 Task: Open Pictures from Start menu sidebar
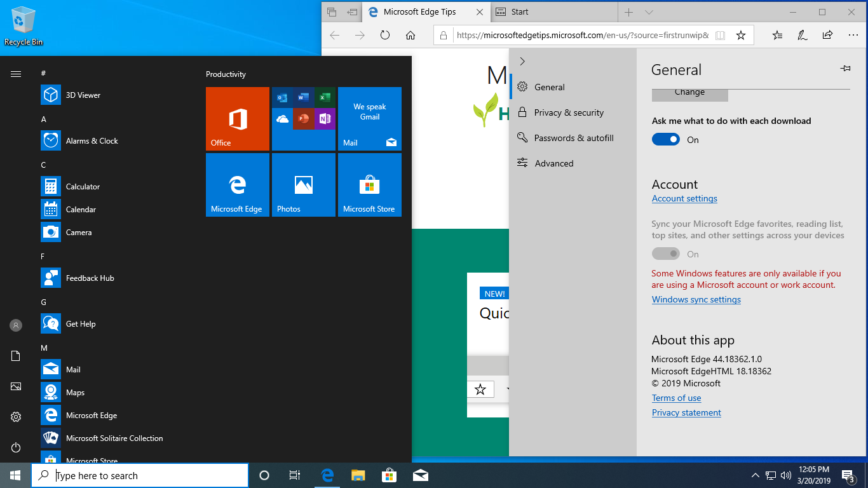16,386
